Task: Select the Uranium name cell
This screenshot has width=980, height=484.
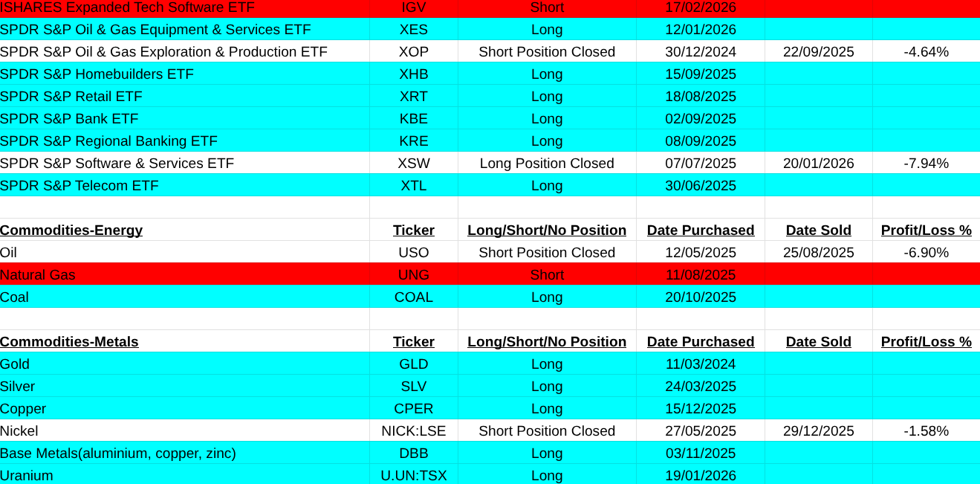Action: [27, 475]
